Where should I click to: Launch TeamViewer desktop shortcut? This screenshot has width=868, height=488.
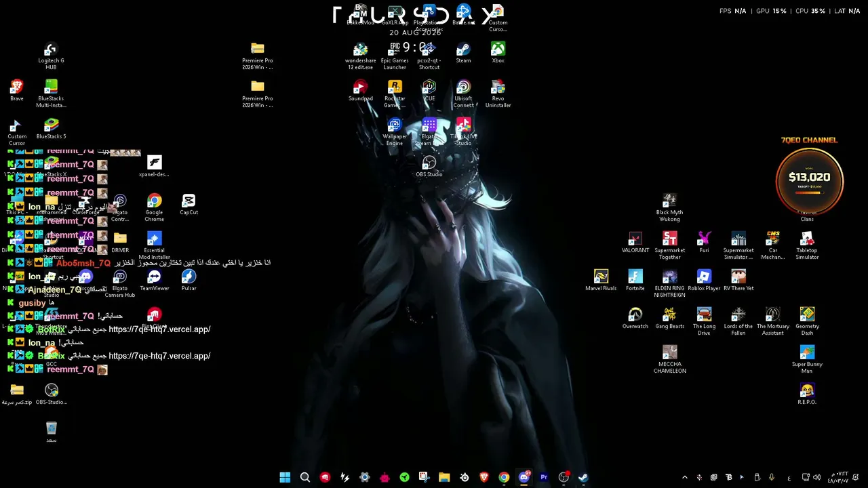tap(154, 280)
